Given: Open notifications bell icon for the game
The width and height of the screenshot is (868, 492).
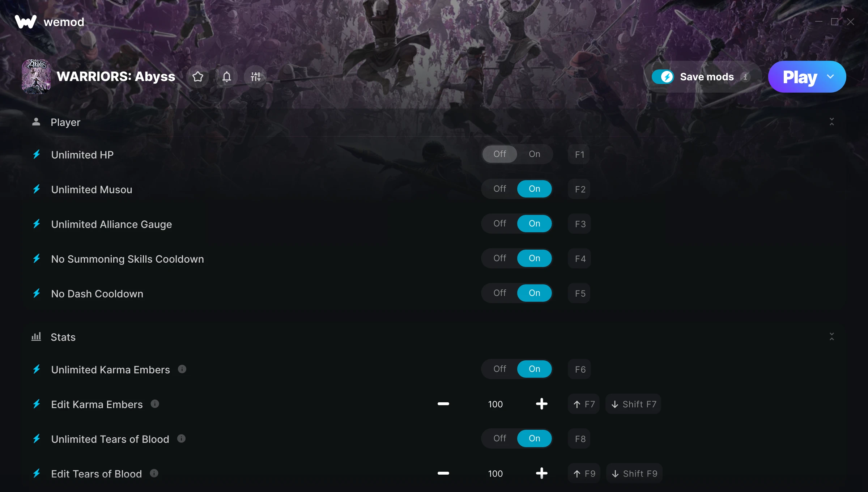Looking at the screenshot, I should (227, 77).
